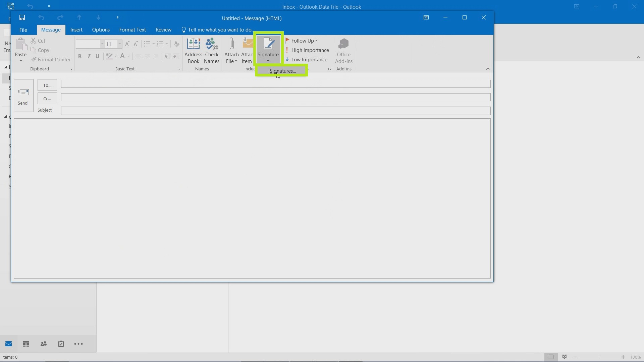Select the Signatures... menu option
This screenshot has width=644, height=362.
[x=282, y=70]
